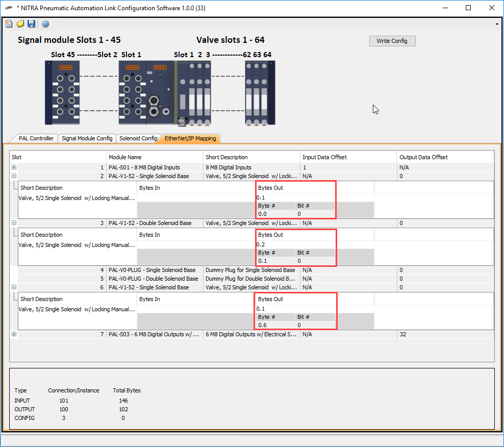This screenshot has width=504, height=447.
Task: Collapse slot 6 PAL-V1-52 Single Solenoid row
Action: [x=14, y=287]
